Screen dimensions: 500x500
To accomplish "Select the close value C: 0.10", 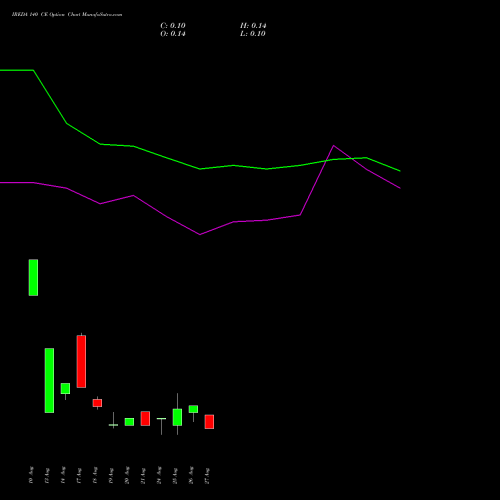I will tap(173, 26).
